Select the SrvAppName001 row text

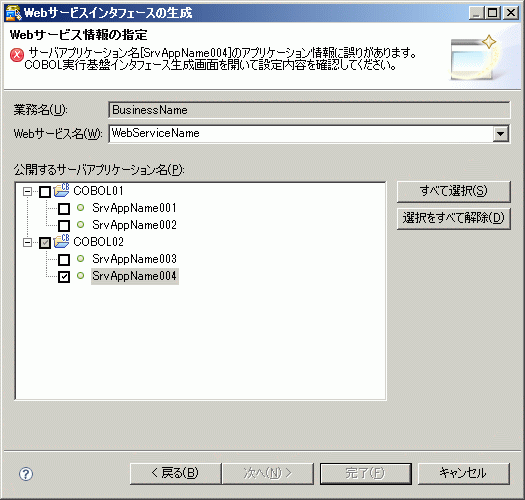(135, 208)
